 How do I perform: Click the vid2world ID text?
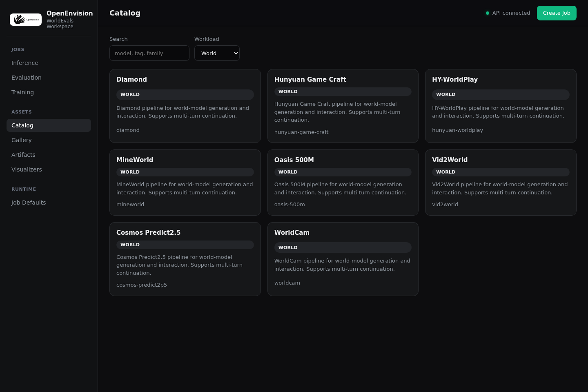[445, 205]
